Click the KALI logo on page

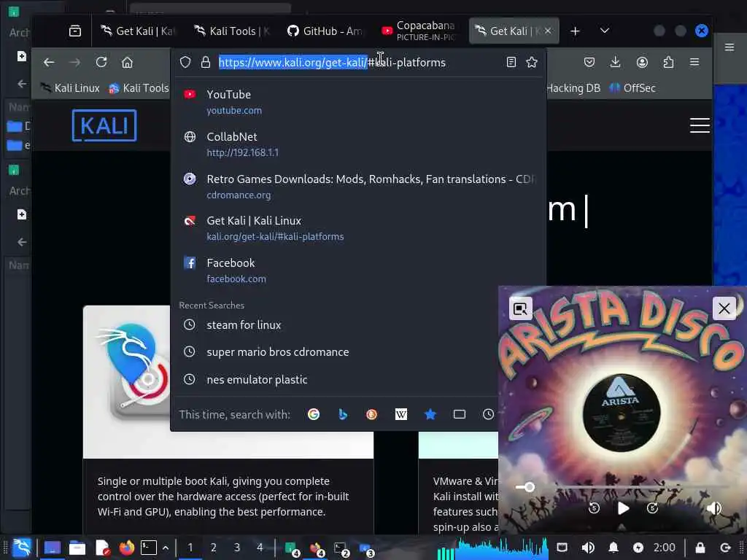tap(104, 125)
